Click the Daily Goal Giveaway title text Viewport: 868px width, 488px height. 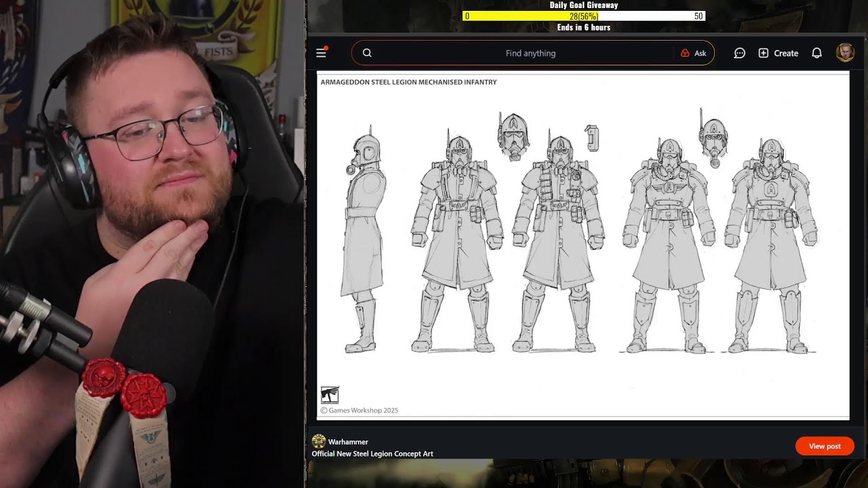coord(584,5)
